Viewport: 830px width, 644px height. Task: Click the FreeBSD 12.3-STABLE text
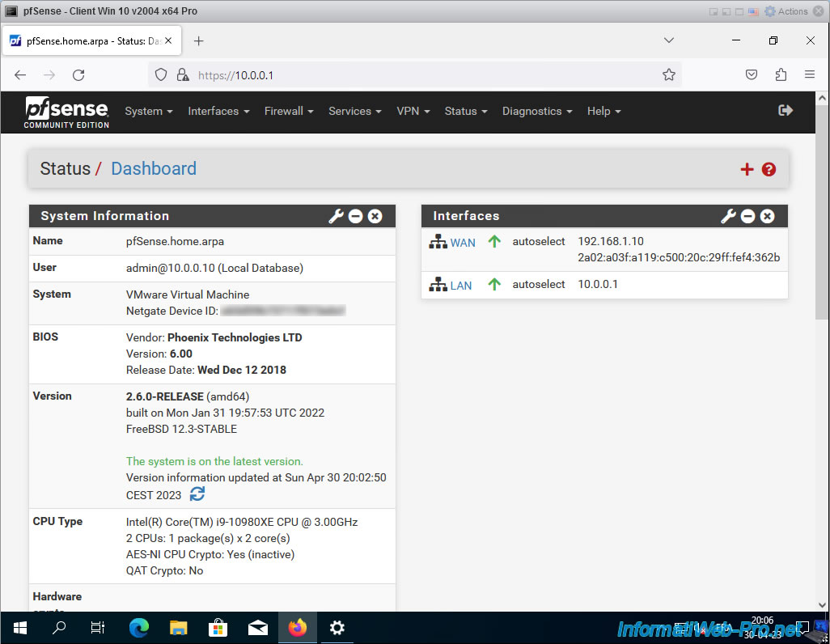pyautogui.click(x=181, y=429)
